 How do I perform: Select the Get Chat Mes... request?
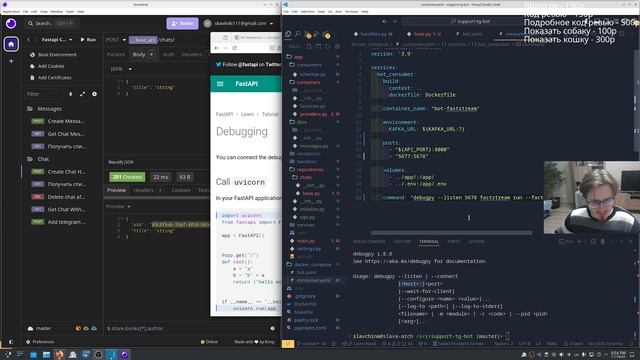[x=58, y=134]
